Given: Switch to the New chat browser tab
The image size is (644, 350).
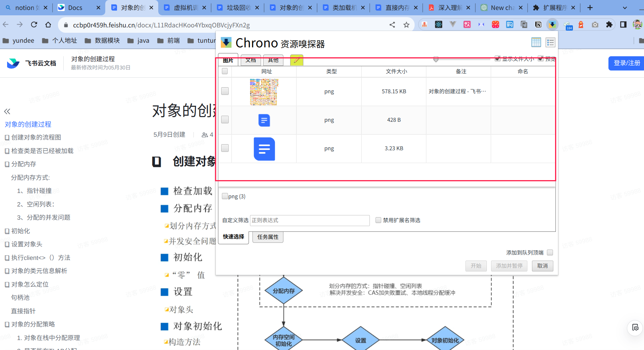Looking at the screenshot, I should pyautogui.click(x=502, y=7).
